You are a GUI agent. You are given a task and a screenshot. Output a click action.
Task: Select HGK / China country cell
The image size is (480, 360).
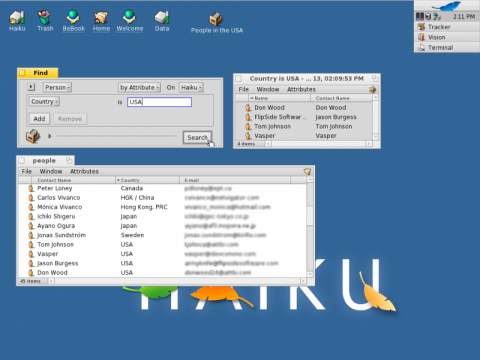coord(137,198)
